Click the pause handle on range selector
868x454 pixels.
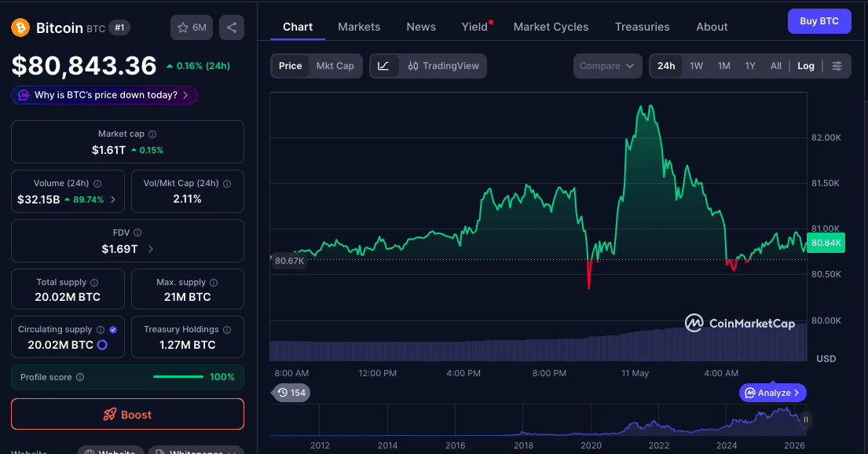(805, 419)
